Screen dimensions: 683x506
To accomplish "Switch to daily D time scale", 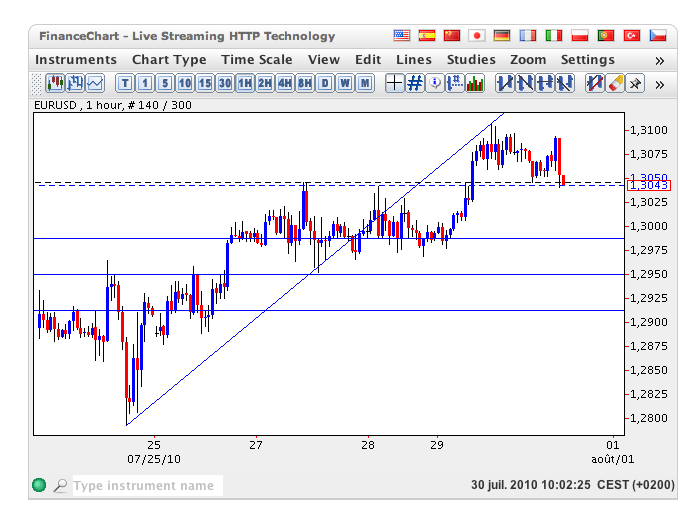I will tap(325, 83).
